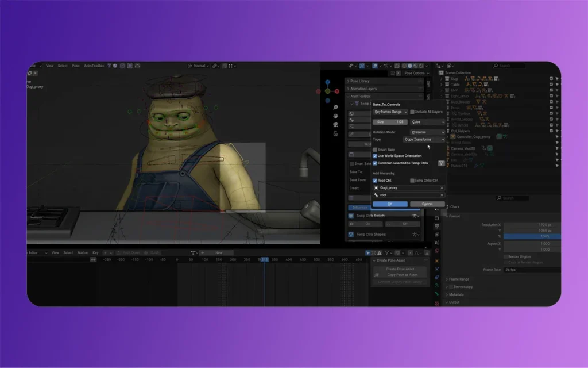Enable Include All Layers checkbox
The height and width of the screenshot is (368, 588).
point(412,112)
